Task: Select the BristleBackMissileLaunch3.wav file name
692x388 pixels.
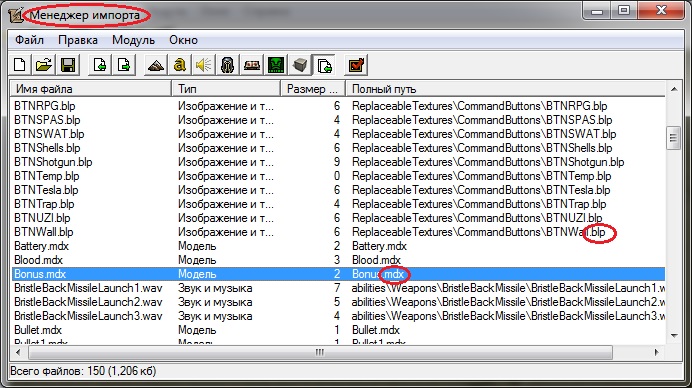Action: [88, 316]
